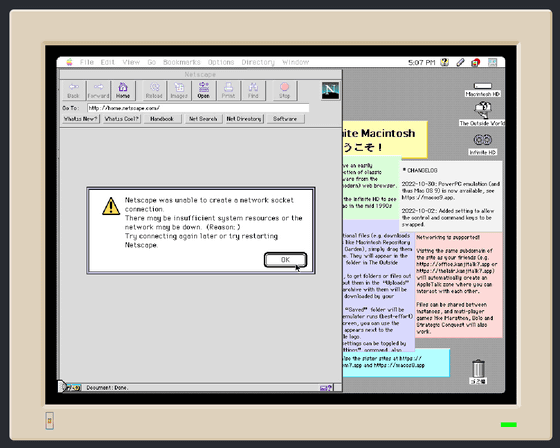Open the File menu
This screenshot has height=448, width=560.
pos(87,62)
